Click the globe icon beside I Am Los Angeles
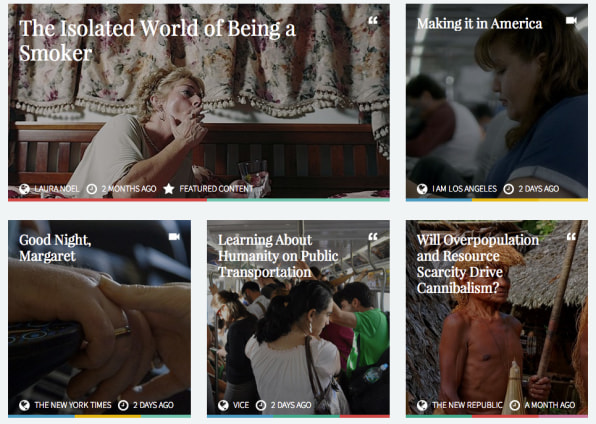The width and height of the screenshot is (596, 424). [x=422, y=189]
